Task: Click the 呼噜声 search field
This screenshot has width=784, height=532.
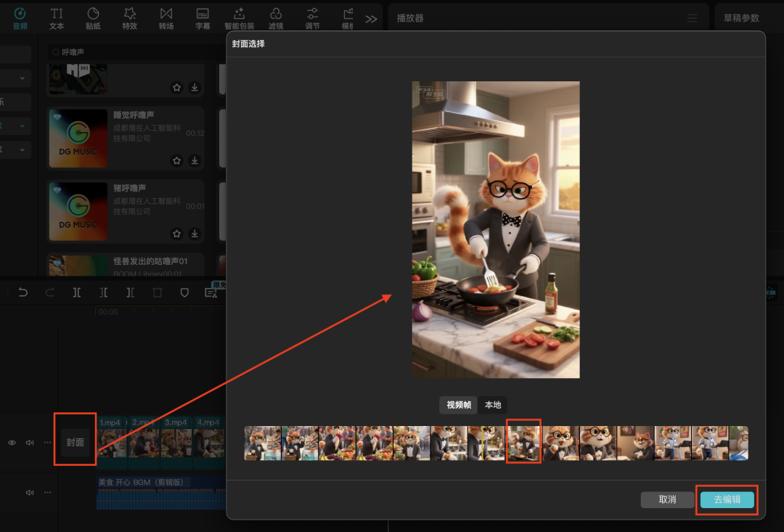Action: [131, 52]
